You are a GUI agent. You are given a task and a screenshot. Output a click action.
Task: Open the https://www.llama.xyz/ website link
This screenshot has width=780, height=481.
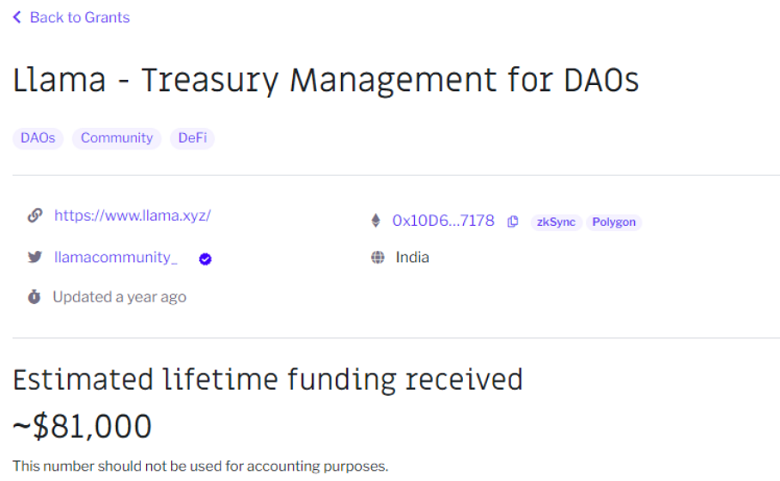tap(132, 215)
